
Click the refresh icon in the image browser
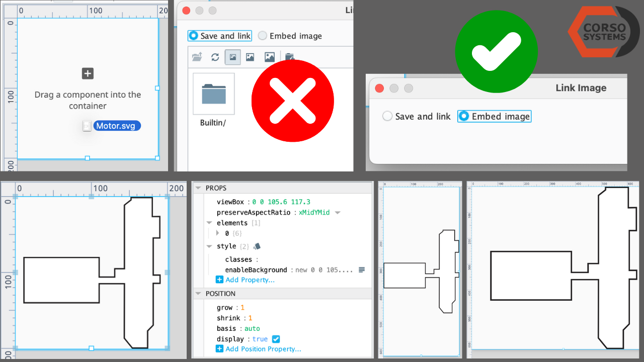pyautogui.click(x=215, y=57)
